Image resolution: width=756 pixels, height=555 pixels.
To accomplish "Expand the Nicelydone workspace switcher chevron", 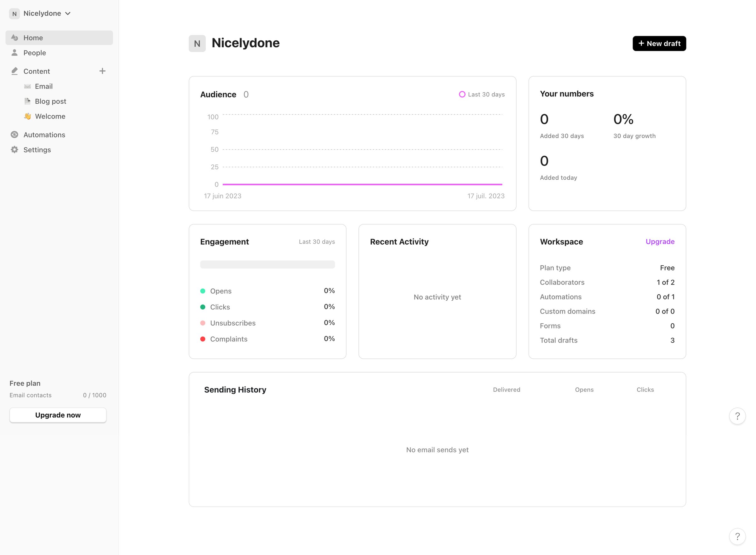I will point(68,14).
